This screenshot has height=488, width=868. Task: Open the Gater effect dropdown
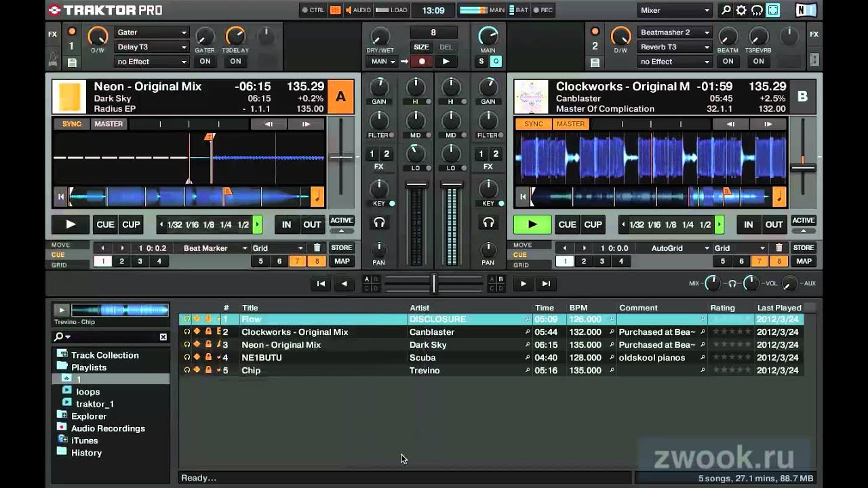151,33
